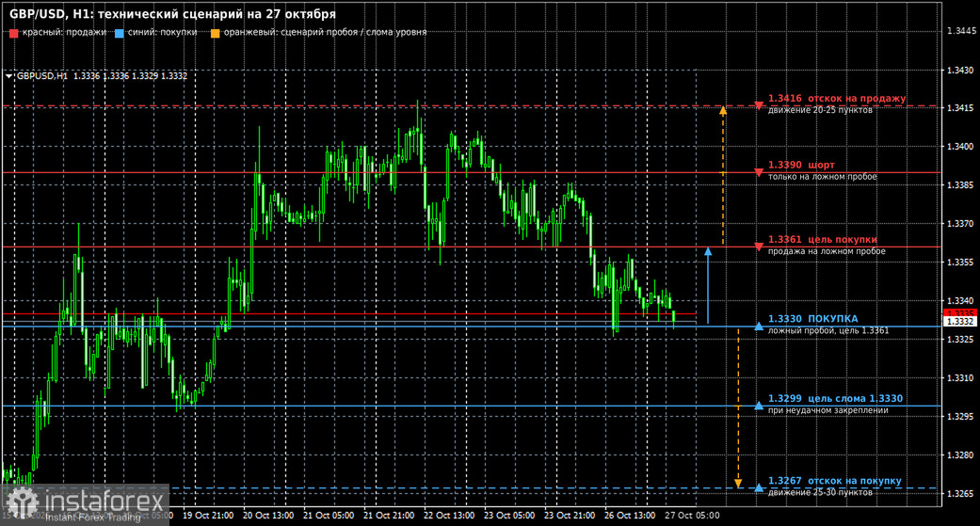Click the '1.3416 отскок на продажу' label
980x526 pixels.
pos(837,98)
